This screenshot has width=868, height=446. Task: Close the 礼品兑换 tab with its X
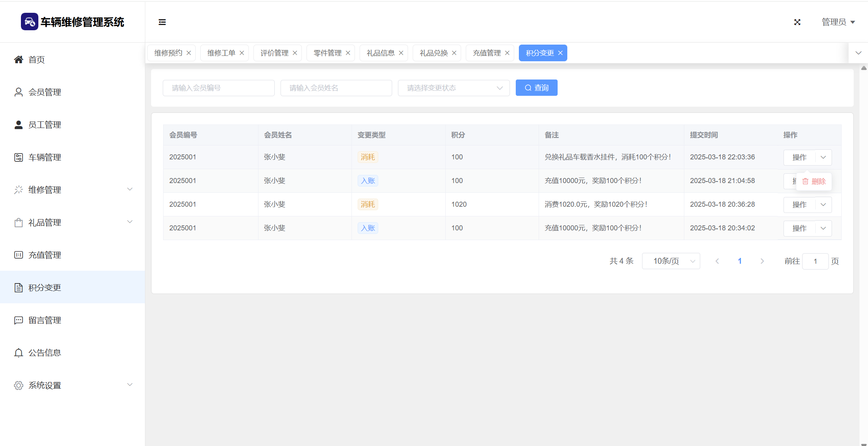[x=454, y=53]
